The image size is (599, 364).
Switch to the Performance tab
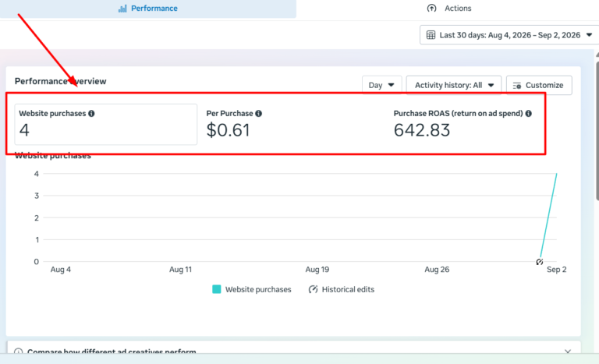click(148, 9)
